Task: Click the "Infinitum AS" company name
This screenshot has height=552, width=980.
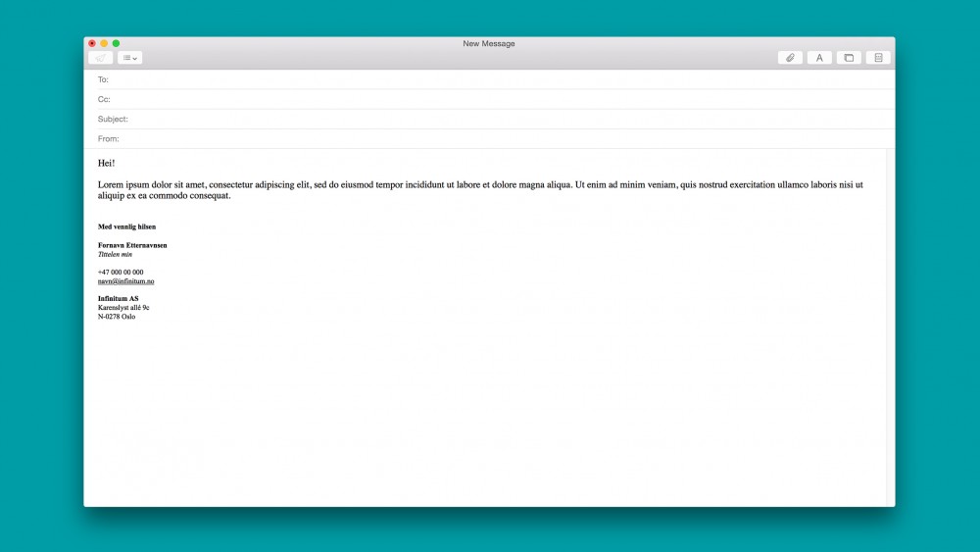Action: tap(118, 298)
